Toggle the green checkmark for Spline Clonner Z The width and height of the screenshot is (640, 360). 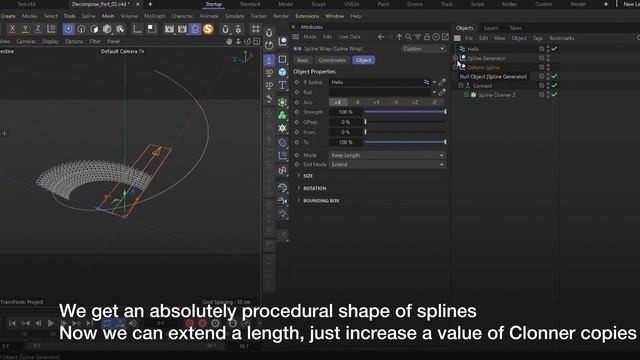[x=554, y=95]
